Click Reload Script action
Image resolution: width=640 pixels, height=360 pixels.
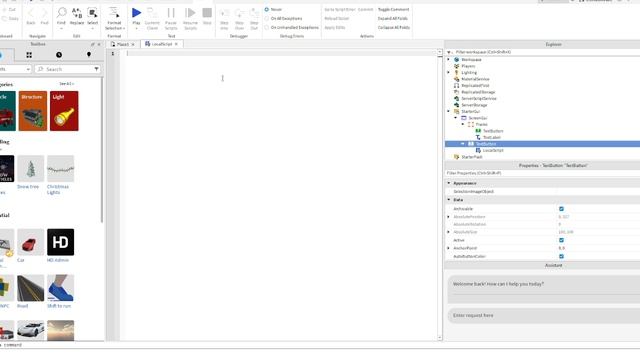tap(337, 19)
